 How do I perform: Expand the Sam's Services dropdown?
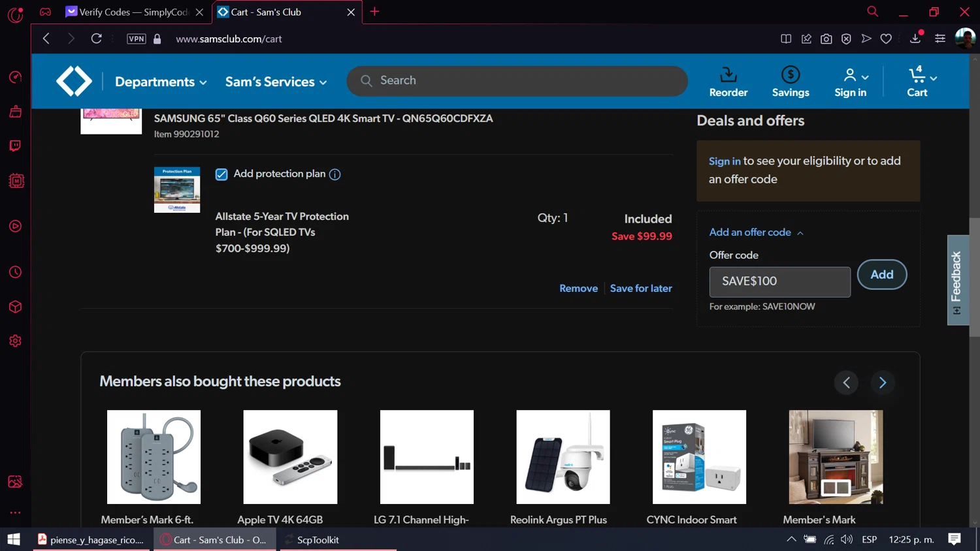coord(276,82)
